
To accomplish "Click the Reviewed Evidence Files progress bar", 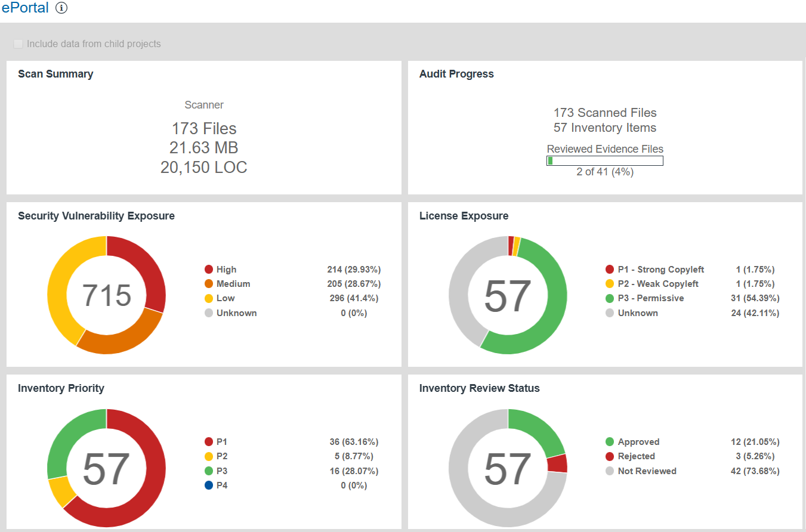I will tap(604, 161).
